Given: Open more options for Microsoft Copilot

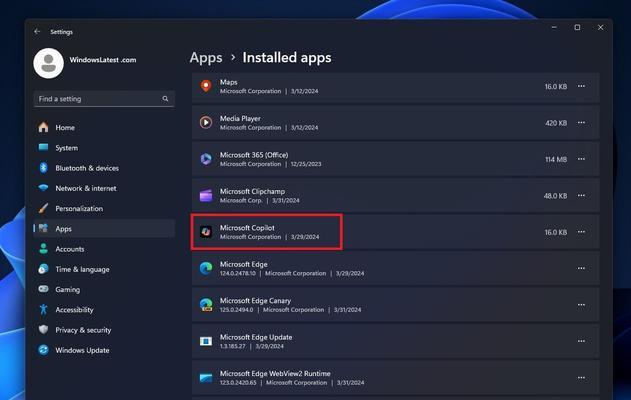Looking at the screenshot, I should tap(582, 232).
